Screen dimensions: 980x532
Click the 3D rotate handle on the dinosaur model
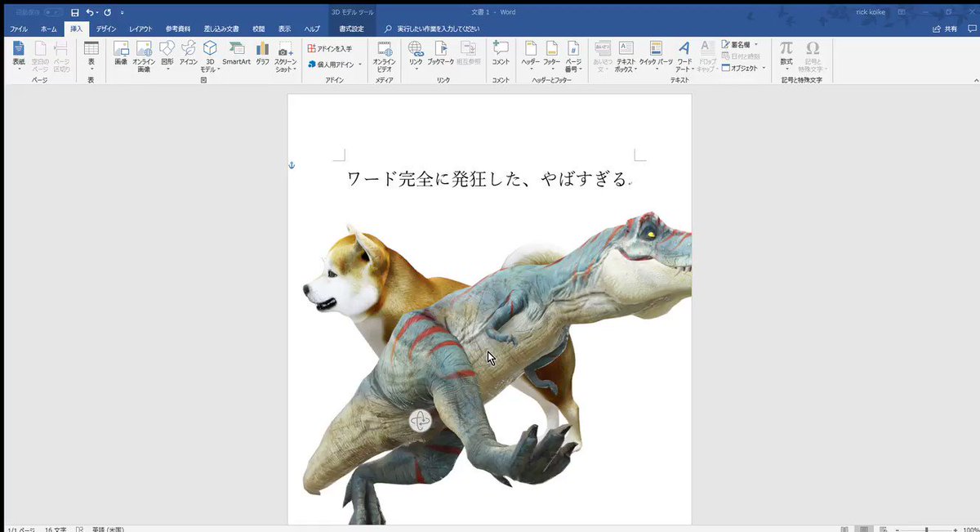click(421, 422)
